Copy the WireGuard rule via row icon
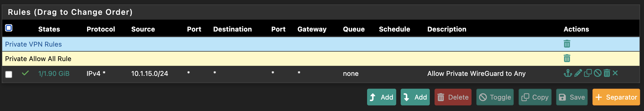This screenshot has height=111, width=644. click(588, 73)
